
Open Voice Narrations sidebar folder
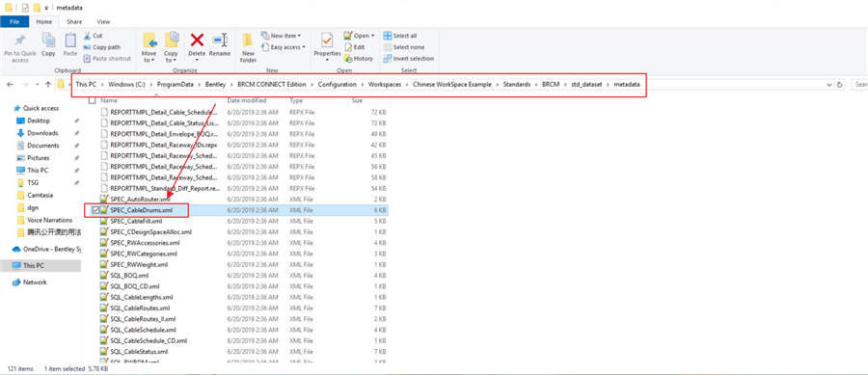point(49,220)
